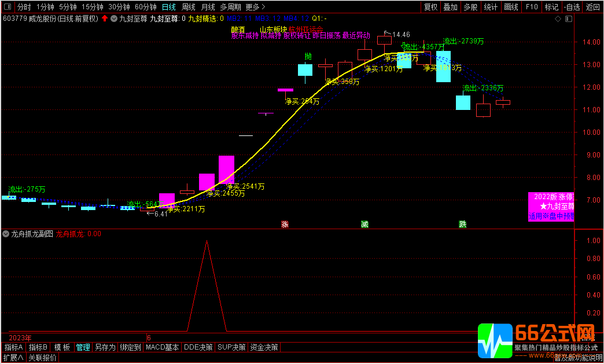Expand the 九封至尊 indicator dropdown
This screenshot has width=604, height=364.
(114, 19)
